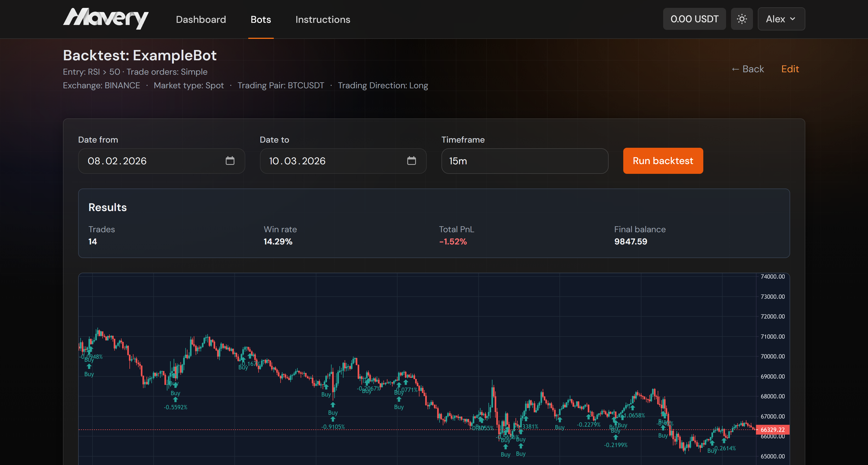Click the Date from field 08.02.2026
Image resolution: width=868 pixels, height=465 pixels.
click(161, 161)
